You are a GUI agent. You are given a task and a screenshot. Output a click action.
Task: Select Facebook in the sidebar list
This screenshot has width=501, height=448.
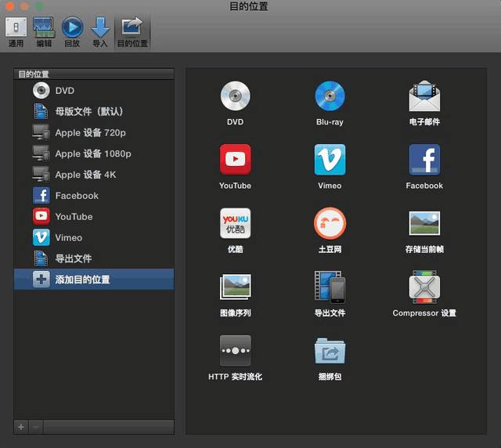pyautogui.click(x=94, y=196)
